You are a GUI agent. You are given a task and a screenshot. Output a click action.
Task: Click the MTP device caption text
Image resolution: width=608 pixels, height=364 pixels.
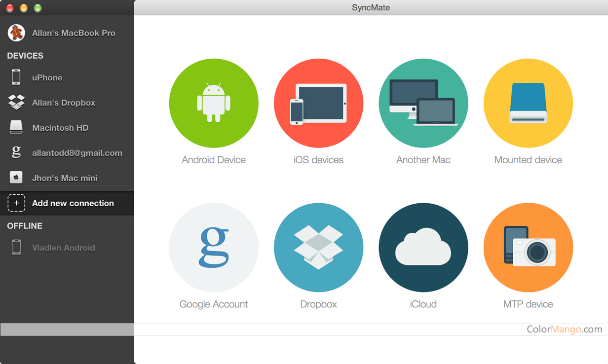pos(528,304)
